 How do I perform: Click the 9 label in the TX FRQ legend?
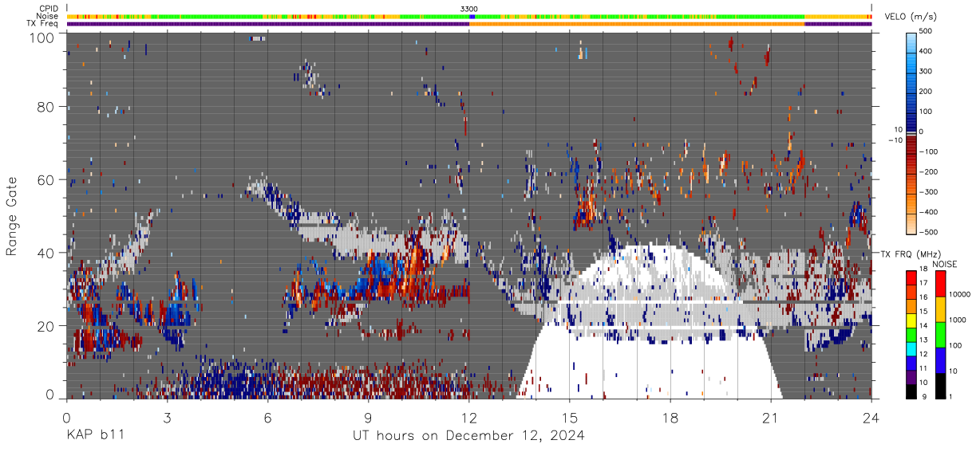pyautogui.click(x=923, y=397)
